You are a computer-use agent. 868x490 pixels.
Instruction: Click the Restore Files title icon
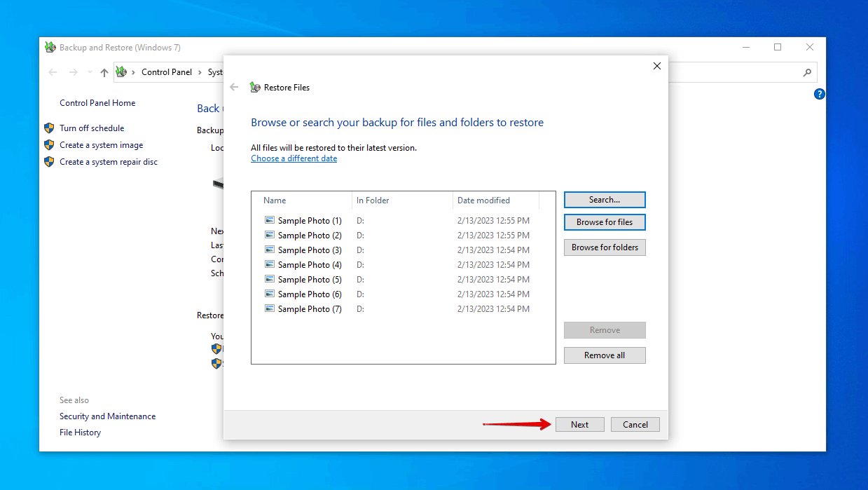point(255,88)
